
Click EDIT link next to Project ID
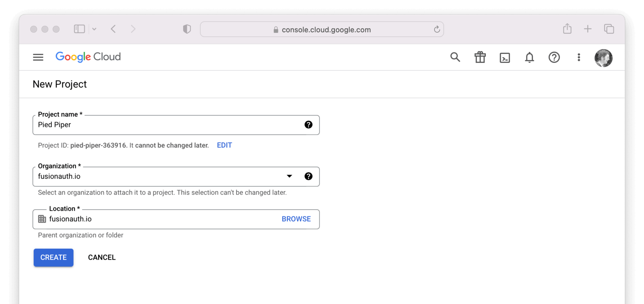[x=224, y=145]
